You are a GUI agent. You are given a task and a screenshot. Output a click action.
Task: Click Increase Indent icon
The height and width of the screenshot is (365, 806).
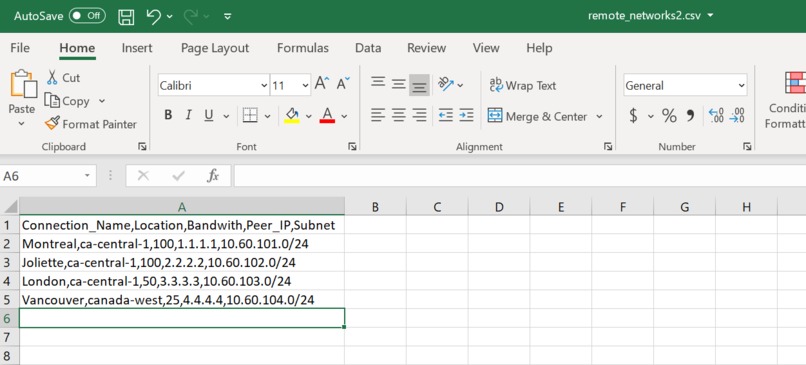(x=466, y=115)
